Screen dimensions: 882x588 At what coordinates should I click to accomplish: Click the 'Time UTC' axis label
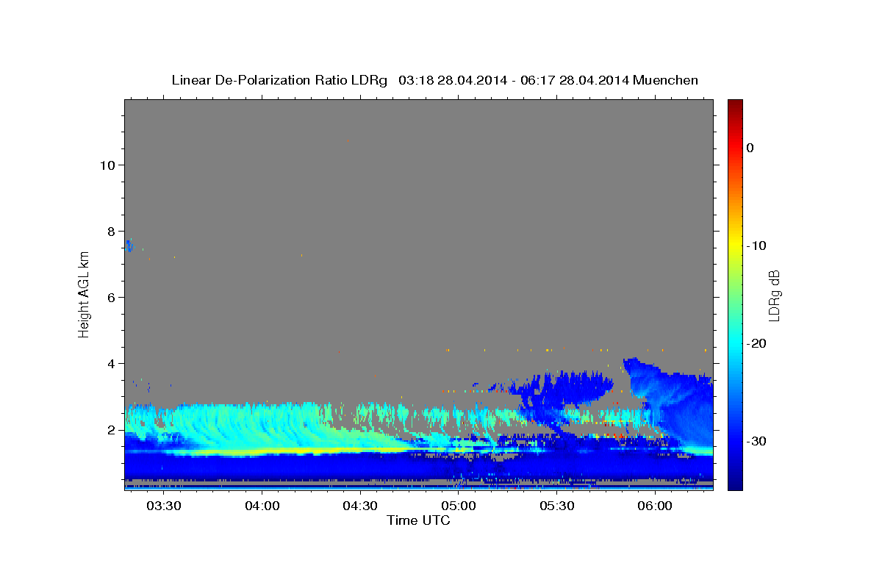pyautogui.click(x=418, y=520)
